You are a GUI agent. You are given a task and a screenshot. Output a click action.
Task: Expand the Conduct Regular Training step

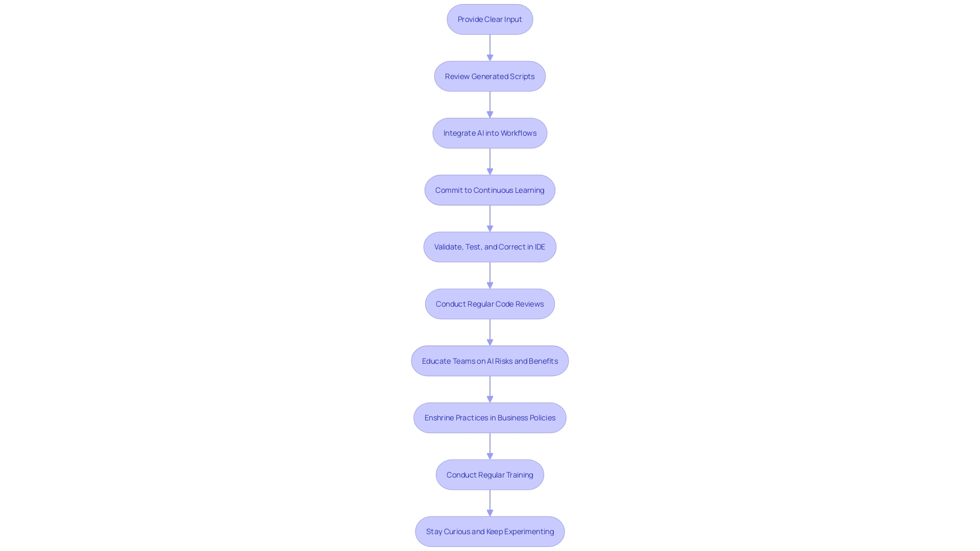coord(490,474)
